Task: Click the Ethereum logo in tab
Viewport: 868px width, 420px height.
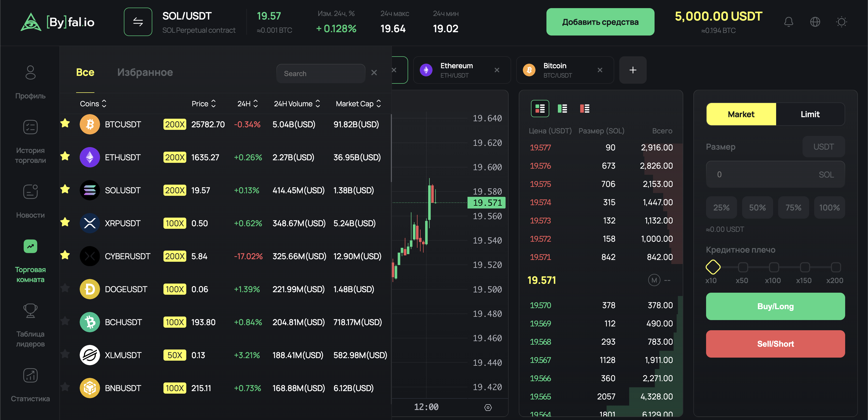Action: [426, 70]
